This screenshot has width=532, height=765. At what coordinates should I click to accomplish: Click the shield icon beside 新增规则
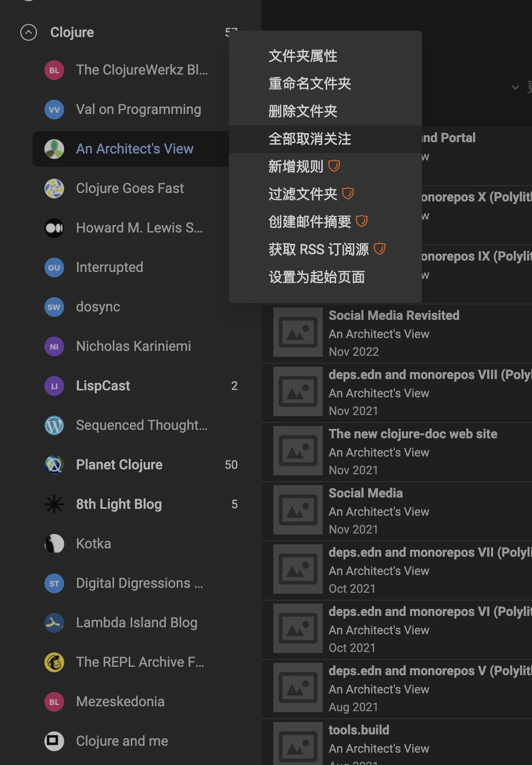334,166
